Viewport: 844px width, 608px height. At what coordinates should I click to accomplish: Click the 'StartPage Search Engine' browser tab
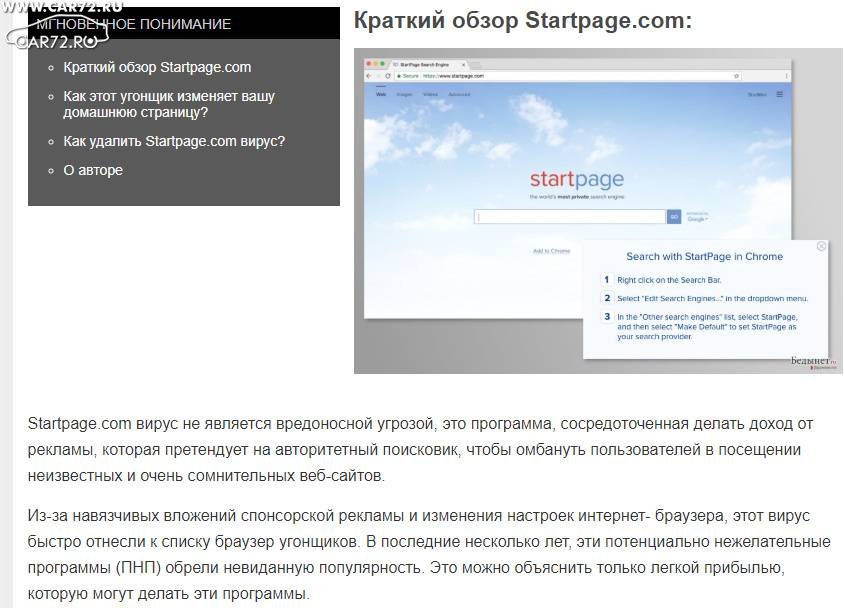pyautogui.click(x=428, y=65)
